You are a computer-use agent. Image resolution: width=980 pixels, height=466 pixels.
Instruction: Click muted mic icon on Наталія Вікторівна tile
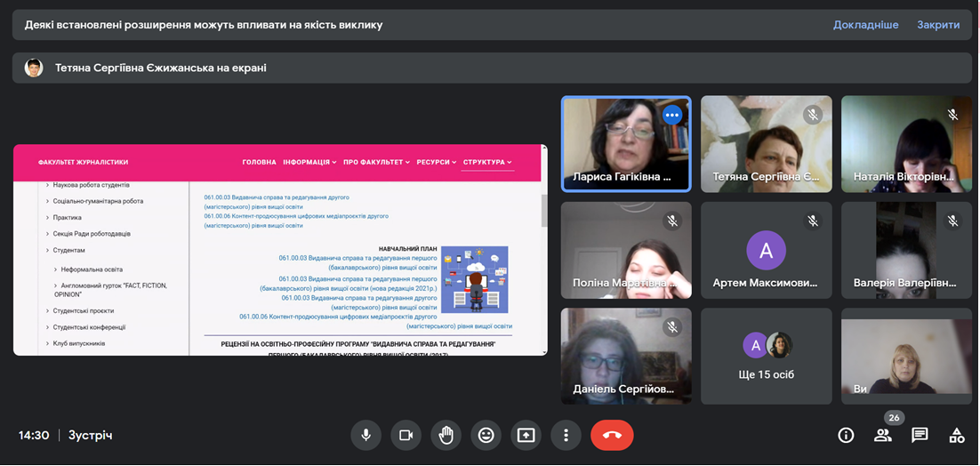click(952, 115)
